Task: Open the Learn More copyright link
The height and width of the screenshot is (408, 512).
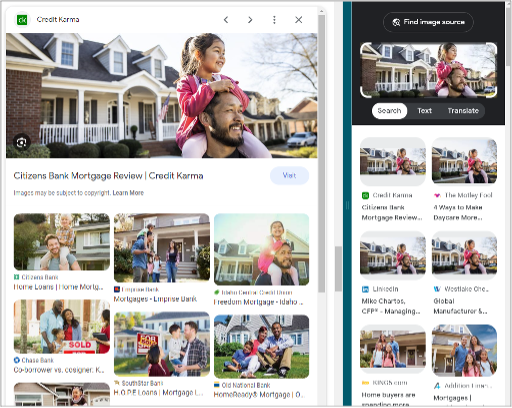Action: coord(128,193)
